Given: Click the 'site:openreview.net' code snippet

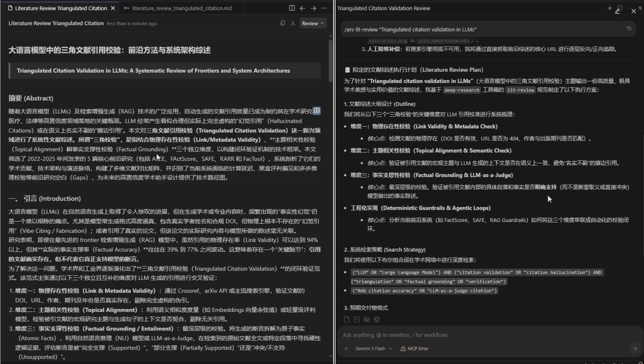Looking at the screenshot, I should pyautogui.click(x=443, y=40).
